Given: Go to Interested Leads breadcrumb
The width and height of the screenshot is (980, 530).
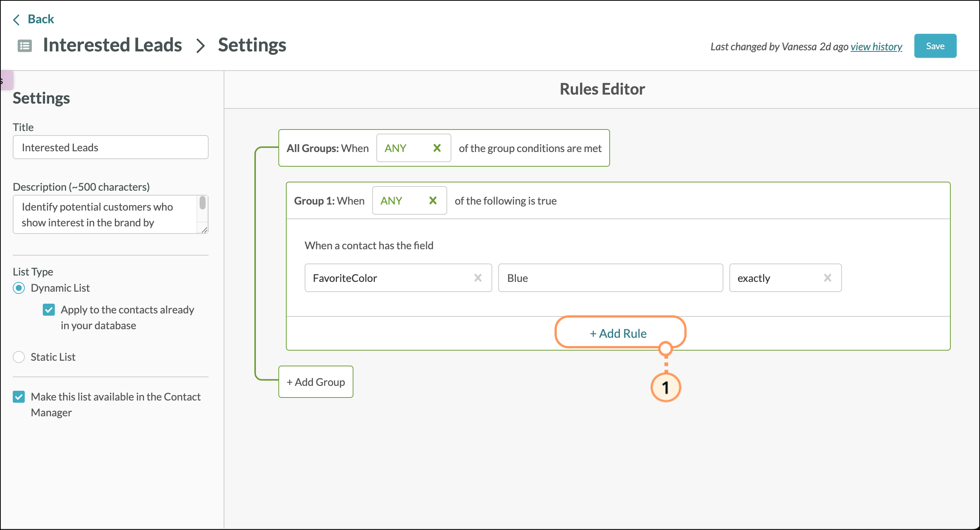Looking at the screenshot, I should pyautogui.click(x=112, y=45).
